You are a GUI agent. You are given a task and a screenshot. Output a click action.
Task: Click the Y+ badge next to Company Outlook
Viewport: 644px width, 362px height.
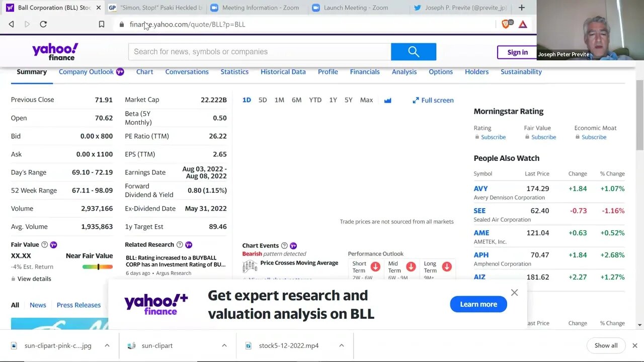(x=120, y=72)
